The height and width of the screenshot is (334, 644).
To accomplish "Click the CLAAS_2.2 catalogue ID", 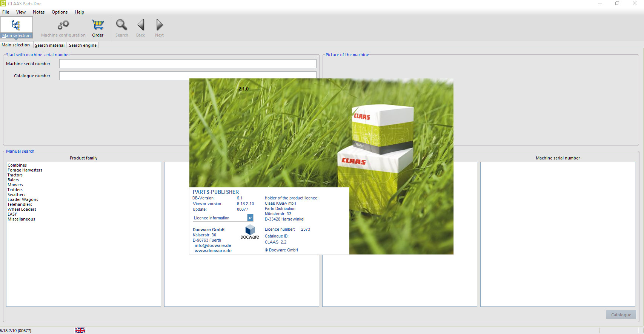I will coord(275,242).
